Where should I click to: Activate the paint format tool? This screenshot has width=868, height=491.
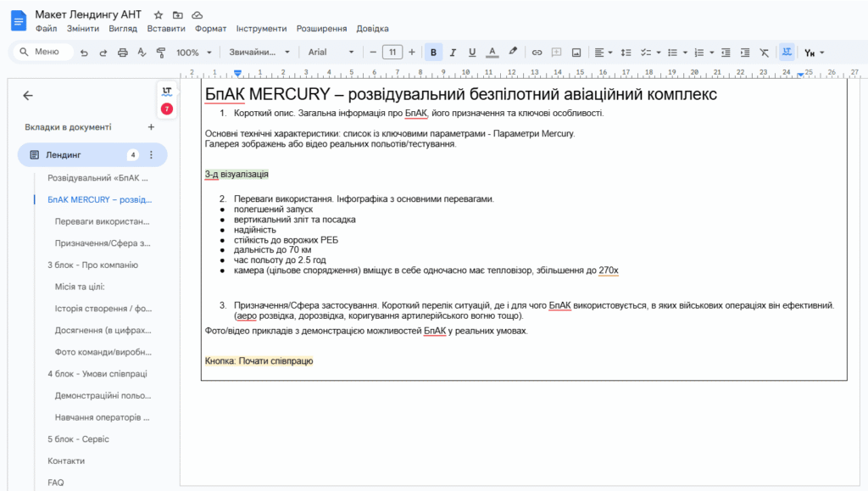161,53
